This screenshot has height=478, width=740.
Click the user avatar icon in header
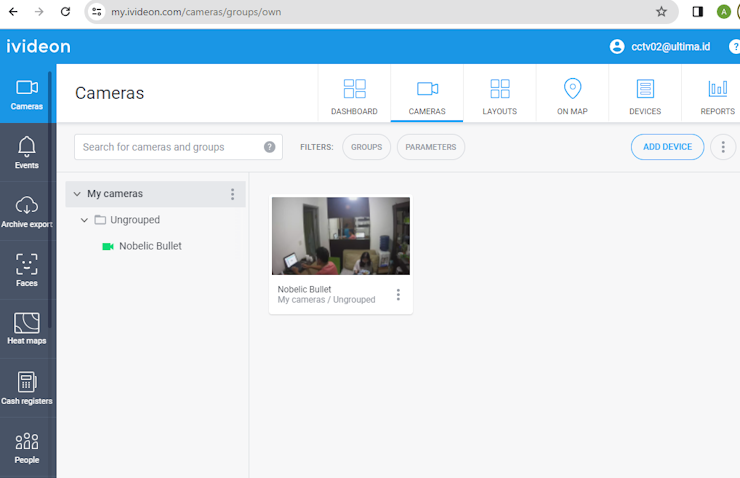(x=617, y=47)
